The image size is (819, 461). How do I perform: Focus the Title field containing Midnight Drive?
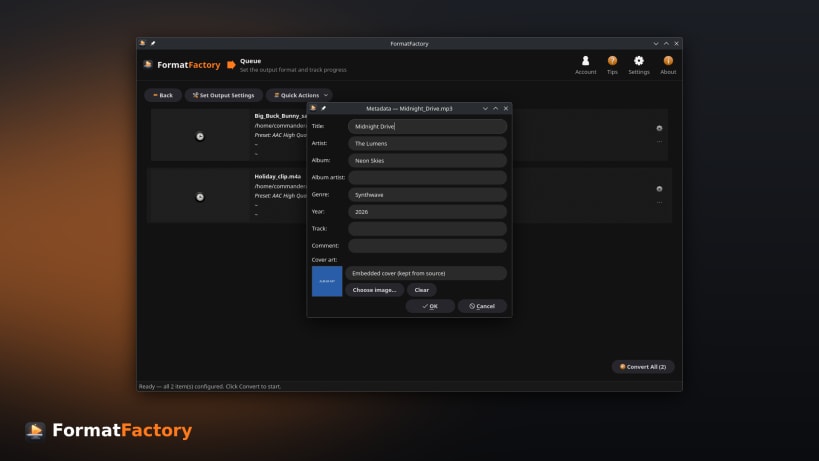pos(427,126)
